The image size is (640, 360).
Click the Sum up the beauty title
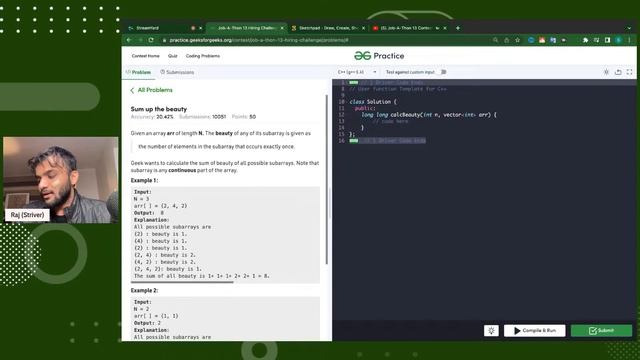pyautogui.click(x=159, y=109)
